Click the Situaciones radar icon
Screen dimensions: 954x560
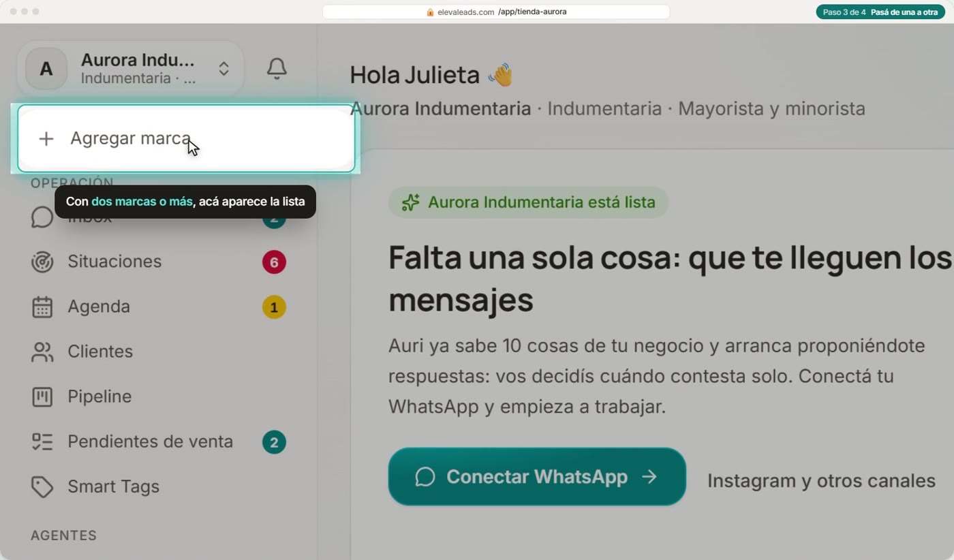coord(42,262)
